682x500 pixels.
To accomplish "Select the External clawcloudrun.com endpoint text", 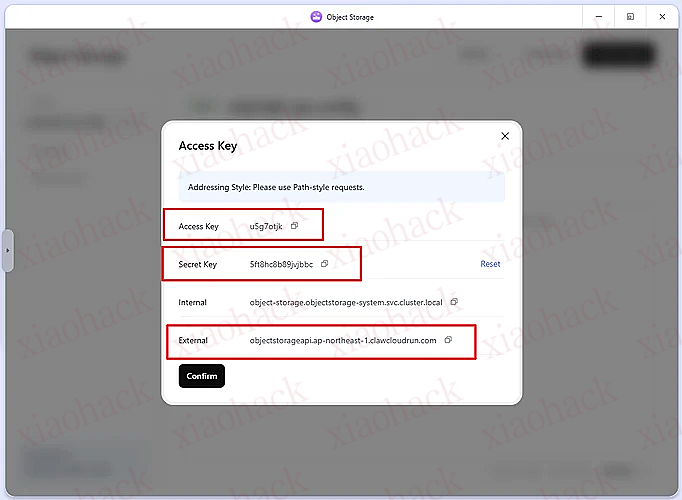I will click(x=343, y=340).
